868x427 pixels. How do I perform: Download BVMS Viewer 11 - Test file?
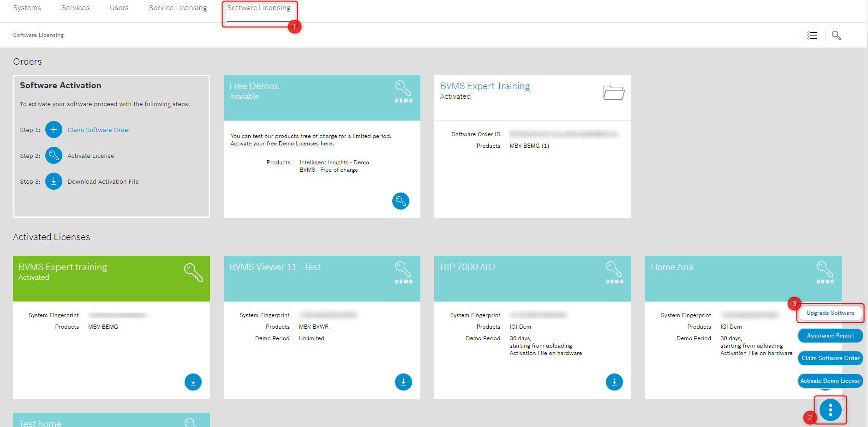[403, 382]
